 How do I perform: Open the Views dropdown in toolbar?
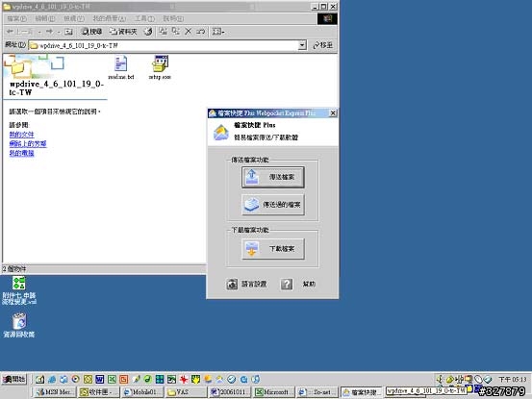(218, 32)
